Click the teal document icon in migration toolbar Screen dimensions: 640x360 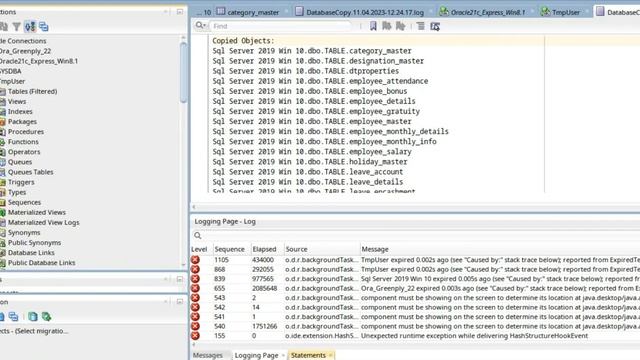(x=33, y=317)
